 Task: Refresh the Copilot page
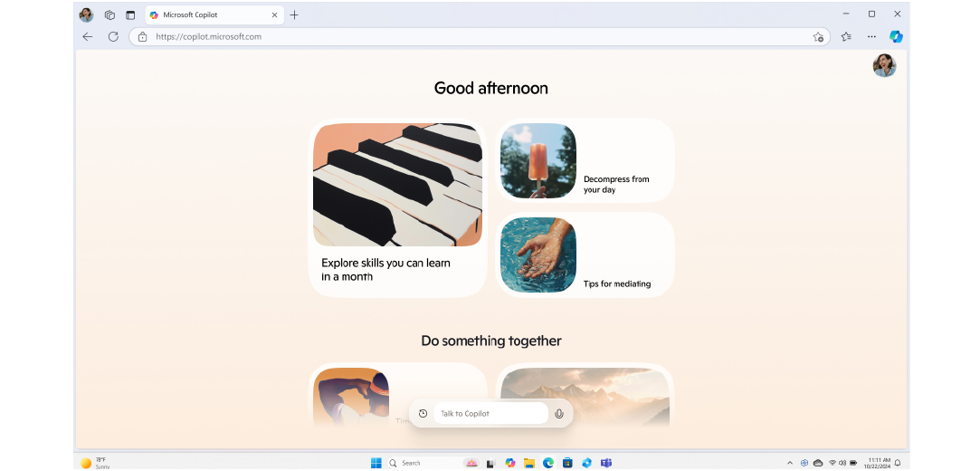pyautogui.click(x=113, y=37)
